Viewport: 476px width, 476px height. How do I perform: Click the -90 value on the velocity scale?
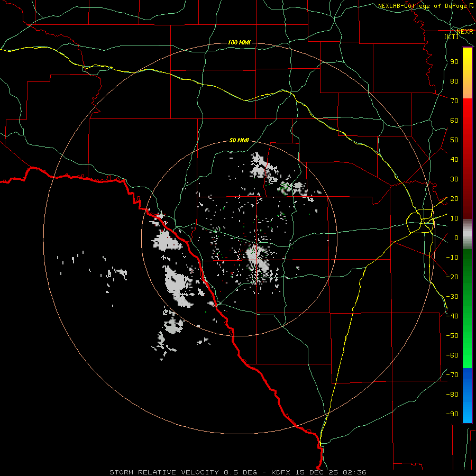(x=452, y=414)
